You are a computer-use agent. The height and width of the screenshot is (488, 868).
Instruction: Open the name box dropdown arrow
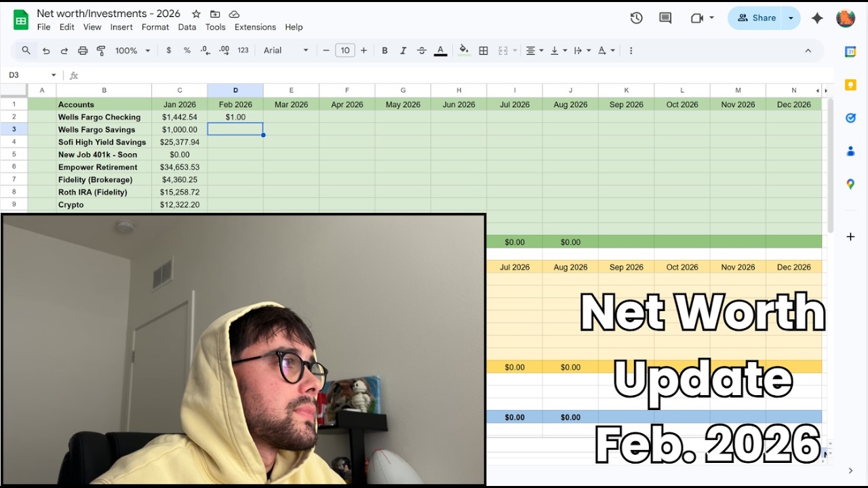pyautogui.click(x=54, y=75)
